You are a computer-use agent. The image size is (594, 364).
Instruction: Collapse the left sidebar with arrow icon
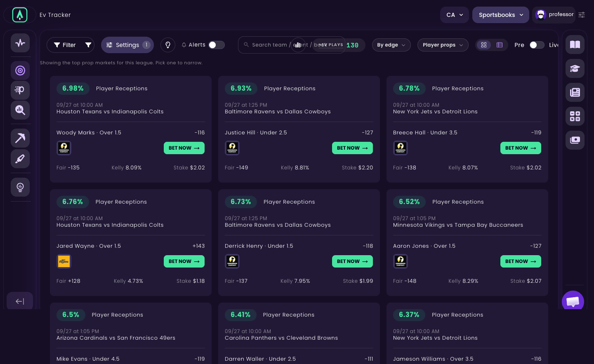[20, 301]
